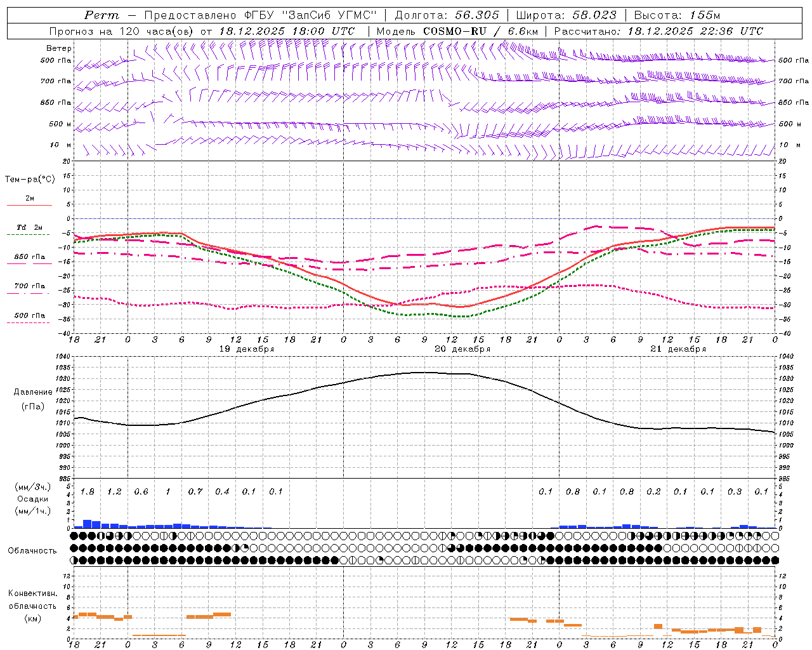This screenshot has height=650, width=812.
Task: Click the precipitation value "0.3"
Action: click(x=735, y=492)
